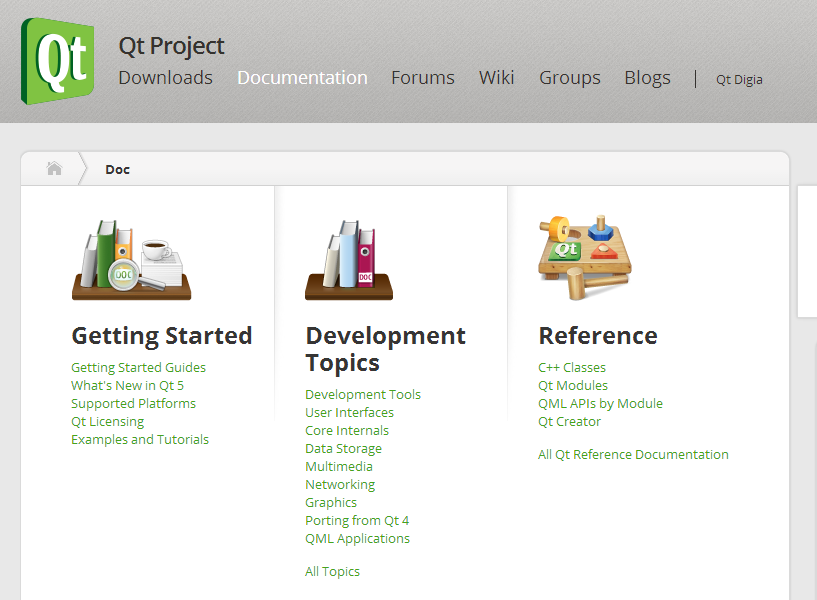Select the Doc breadcrumb item
The height and width of the screenshot is (600, 817).
(117, 170)
